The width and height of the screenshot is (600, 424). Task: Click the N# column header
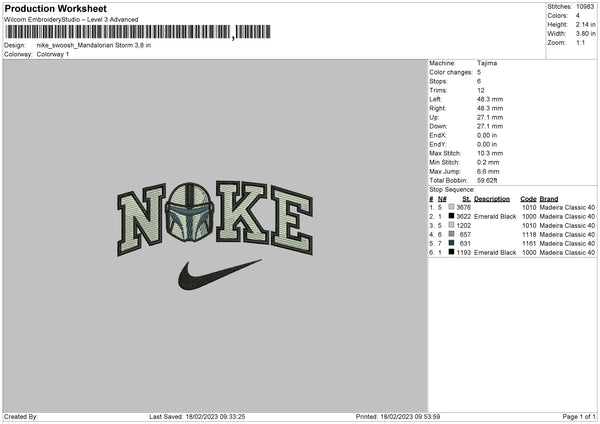pyautogui.click(x=442, y=199)
